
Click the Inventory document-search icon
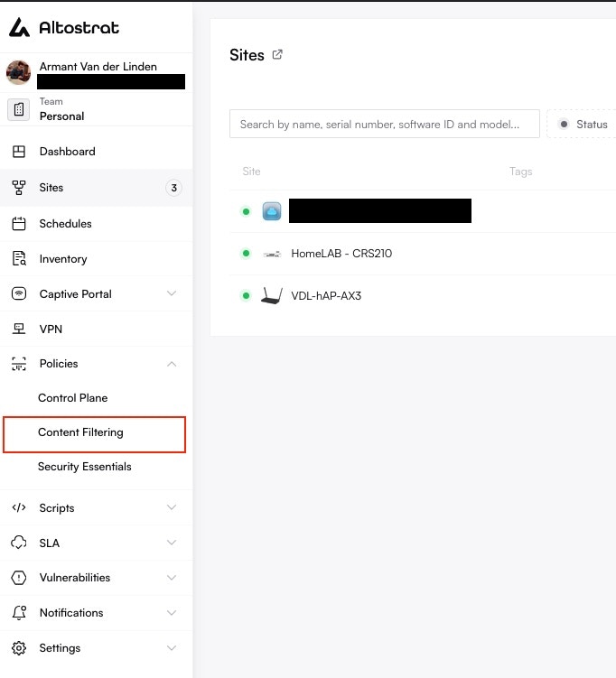click(x=19, y=258)
